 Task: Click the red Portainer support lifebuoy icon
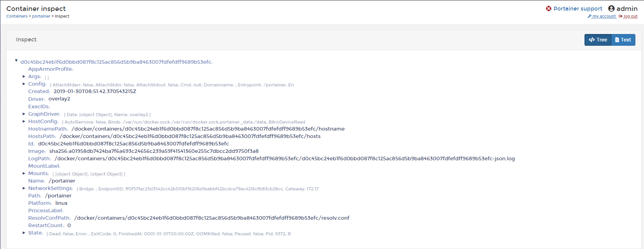pyautogui.click(x=548, y=9)
